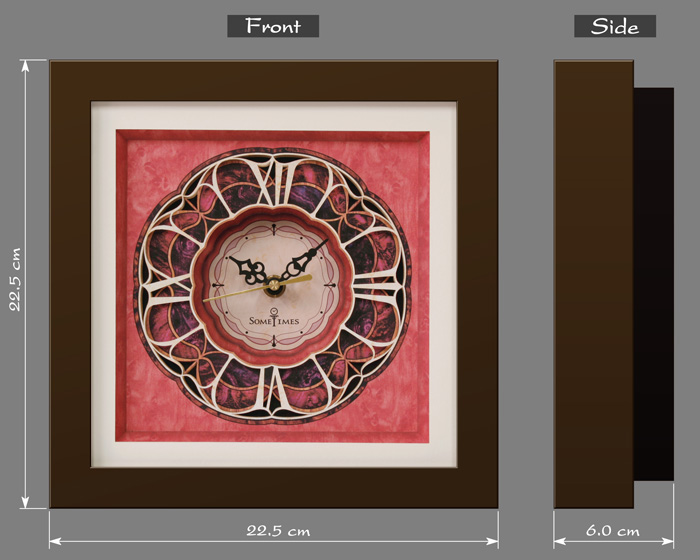700x560 pixels.
Task: Click the 6.0 cm depth measurement
Action: 612,531
